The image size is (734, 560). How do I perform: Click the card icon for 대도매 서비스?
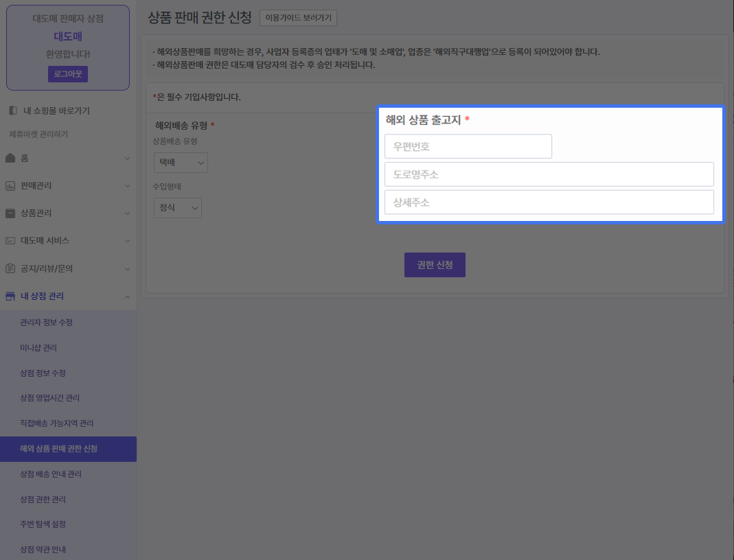tap(10, 241)
